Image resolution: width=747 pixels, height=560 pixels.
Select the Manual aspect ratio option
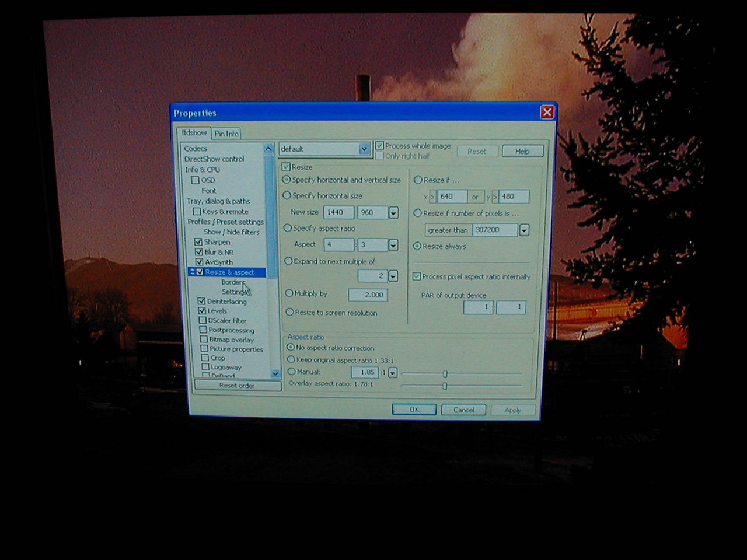pos(291,372)
